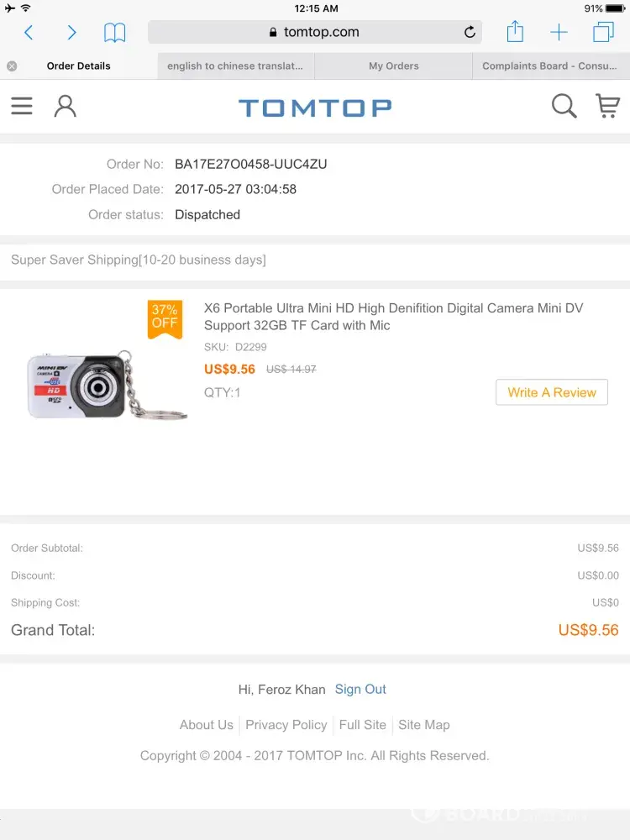View the shopping cart
Image resolution: width=630 pixels, height=840 pixels.
[607, 106]
